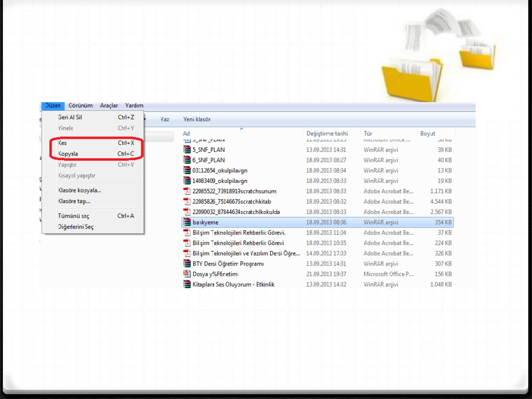Click the PDF icon of 22085522_73918919scratchsunum
The height and width of the screenshot is (399, 532).
[187, 191]
